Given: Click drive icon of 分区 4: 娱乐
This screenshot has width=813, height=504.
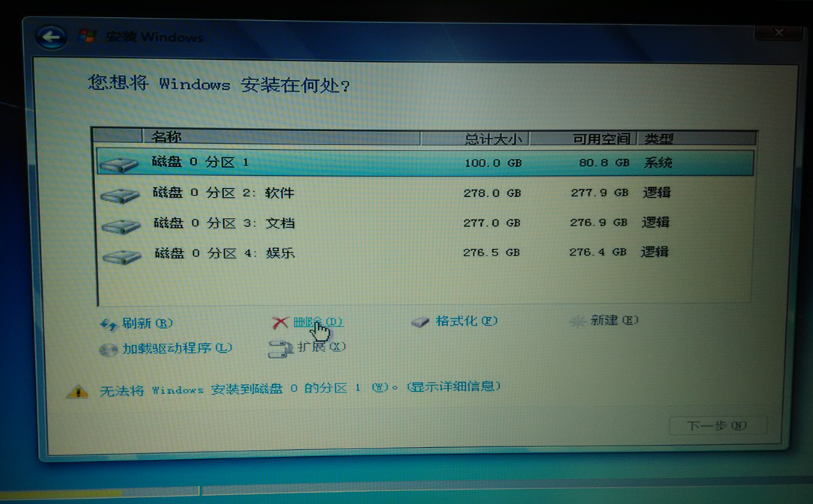Looking at the screenshot, I should point(122,256).
